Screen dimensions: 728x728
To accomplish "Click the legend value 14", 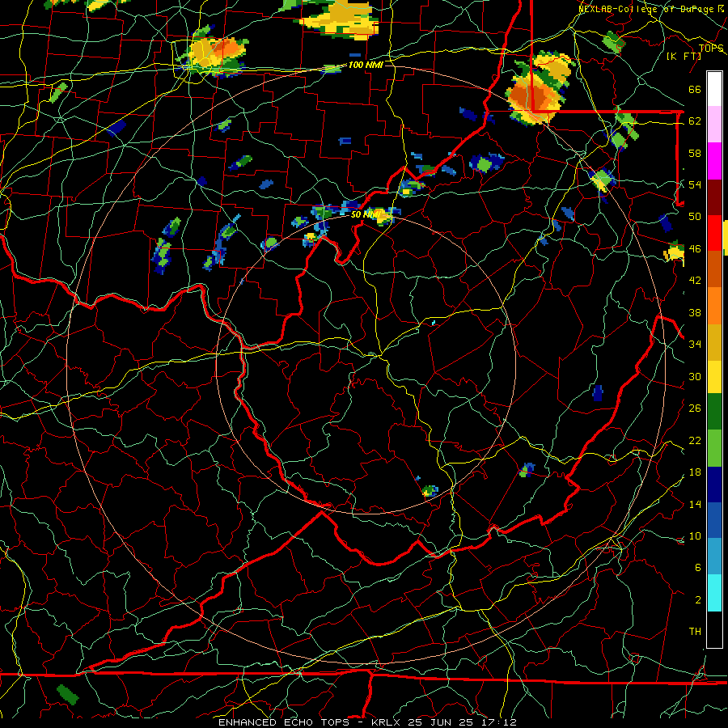I will [x=695, y=504].
